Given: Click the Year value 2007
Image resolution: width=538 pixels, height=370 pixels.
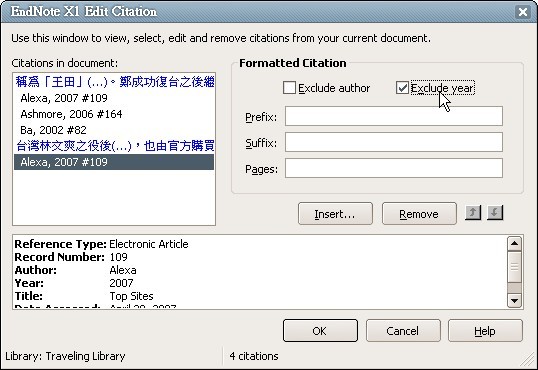Looking at the screenshot, I should [x=121, y=283].
